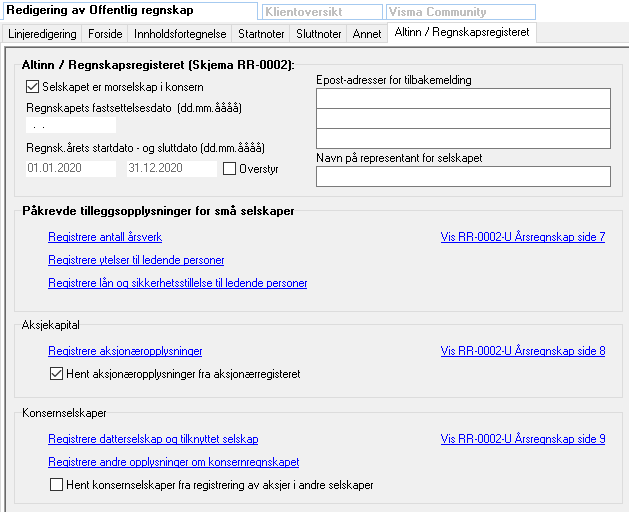629x512 pixels.
Task: Switch to the Linjeredigering tab
Action: point(42,34)
